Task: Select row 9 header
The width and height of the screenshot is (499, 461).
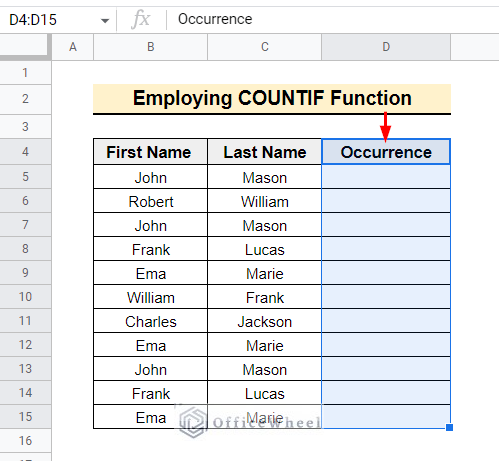Action: point(25,273)
